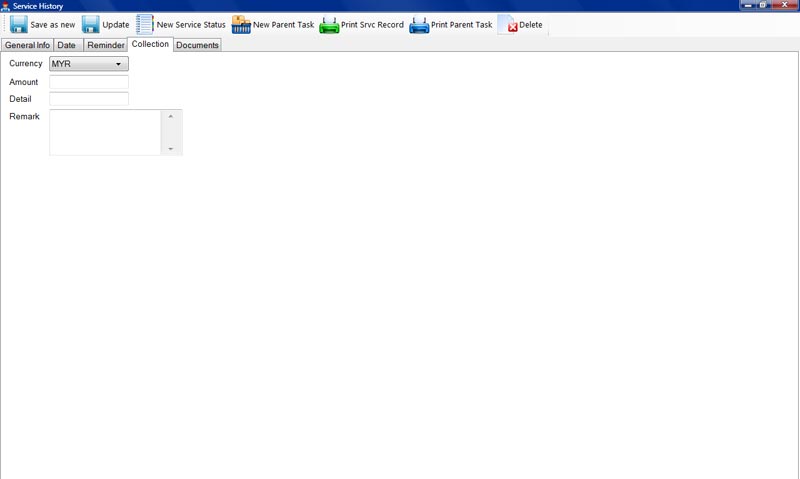Viewport: 800px width, 479px height.
Task: Click the Delete page icon with red X
Action: pyautogui.click(x=508, y=24)
